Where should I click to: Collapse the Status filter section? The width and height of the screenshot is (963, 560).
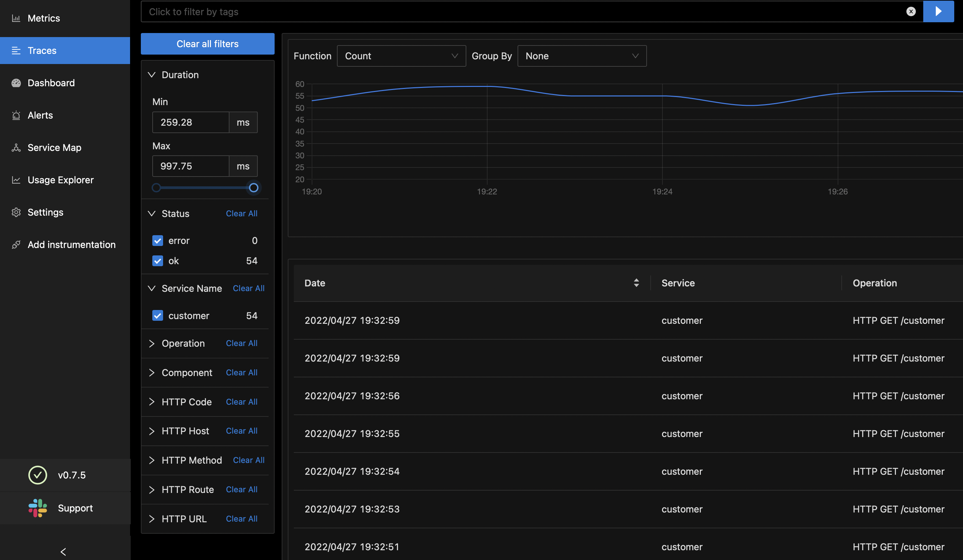pos(152,213)
